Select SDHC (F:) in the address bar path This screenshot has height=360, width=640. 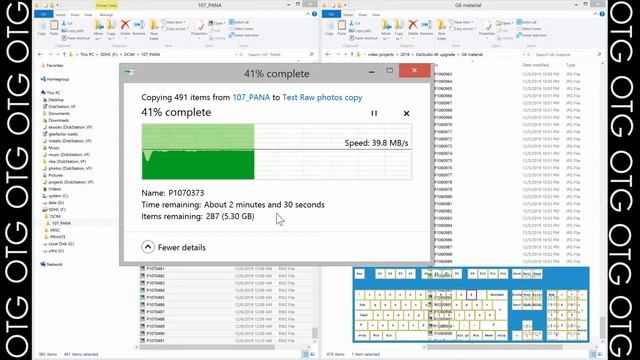coord(110,54)
